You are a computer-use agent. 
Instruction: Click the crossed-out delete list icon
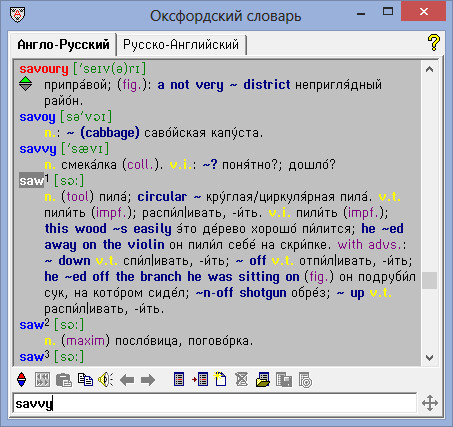click(241, 380)
